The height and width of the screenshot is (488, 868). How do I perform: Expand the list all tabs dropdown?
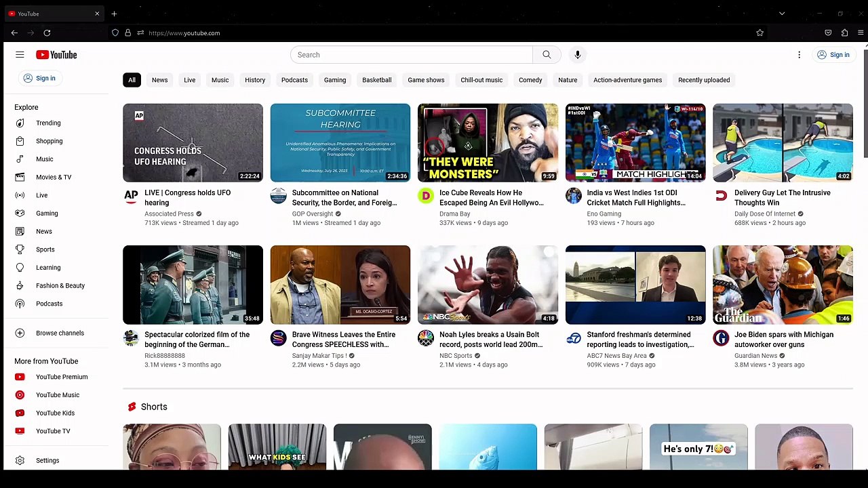click(x=782, y=14)
